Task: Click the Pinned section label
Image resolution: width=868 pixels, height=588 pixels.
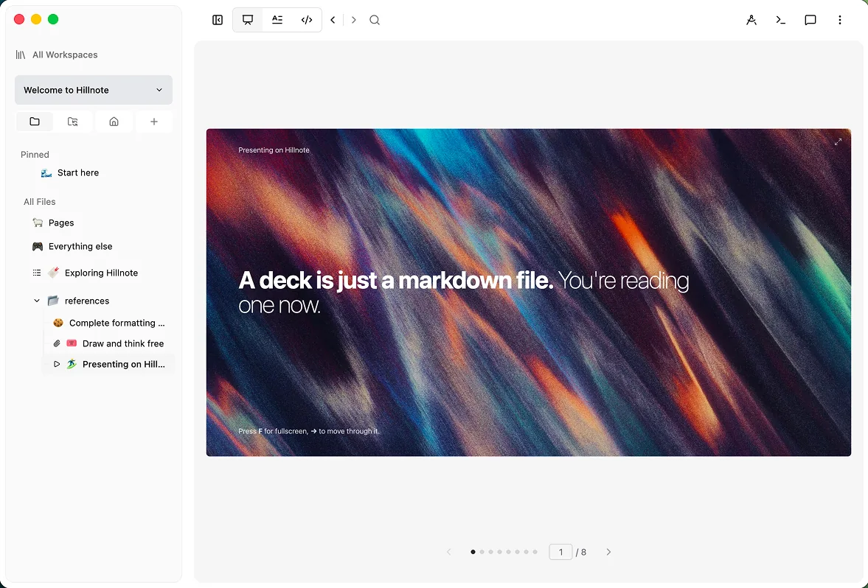Action: (x=35, y=154)
